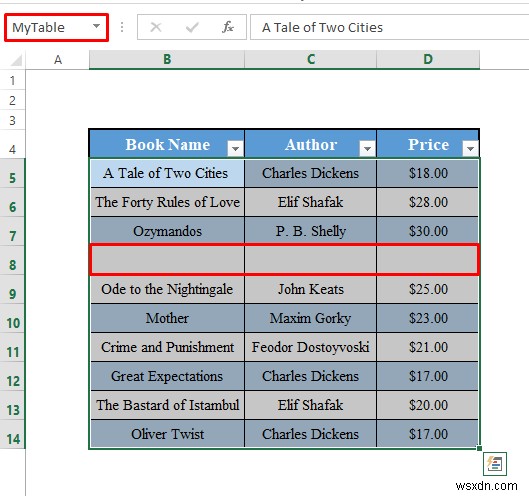Select column A header
This screenshot has height=496, width=529.
tap(58, 60)
